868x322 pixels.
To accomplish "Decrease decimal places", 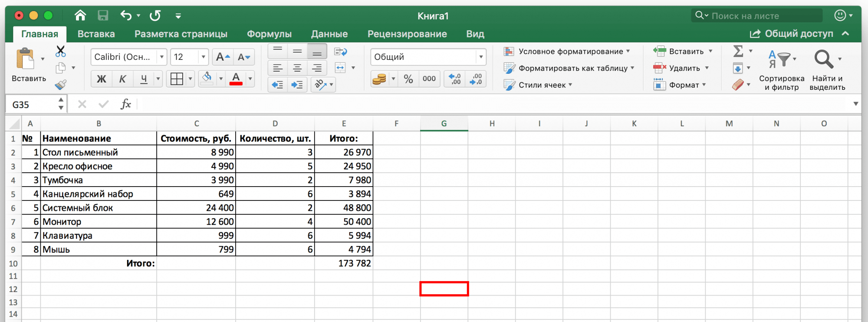I will pos(476,79).
